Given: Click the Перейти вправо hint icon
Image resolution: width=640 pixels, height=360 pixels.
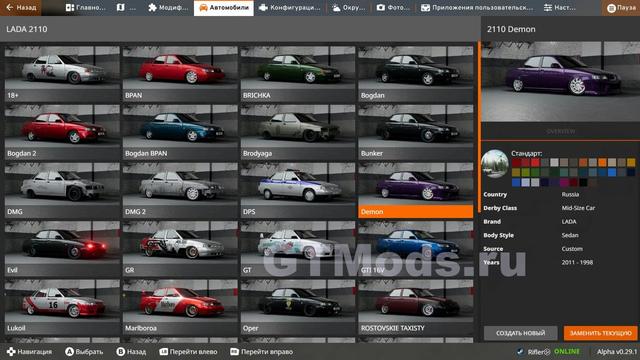Looking at the screenshot, I should point(234,351).
